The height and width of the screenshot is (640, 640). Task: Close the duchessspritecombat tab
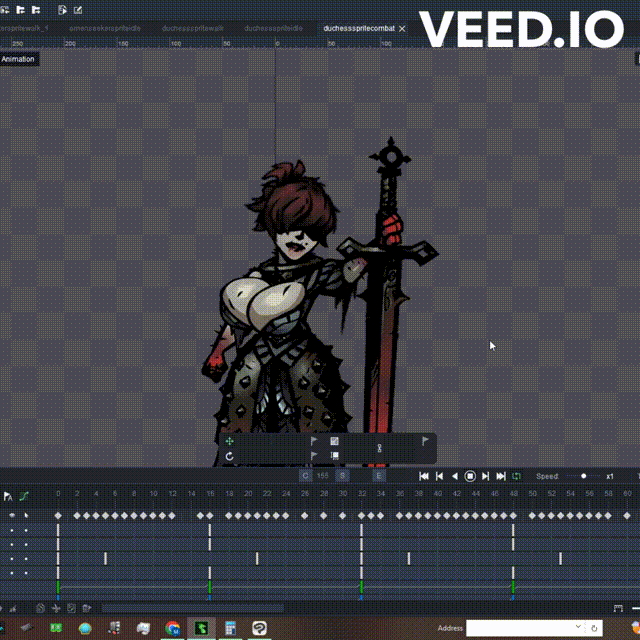click(402, 29)
